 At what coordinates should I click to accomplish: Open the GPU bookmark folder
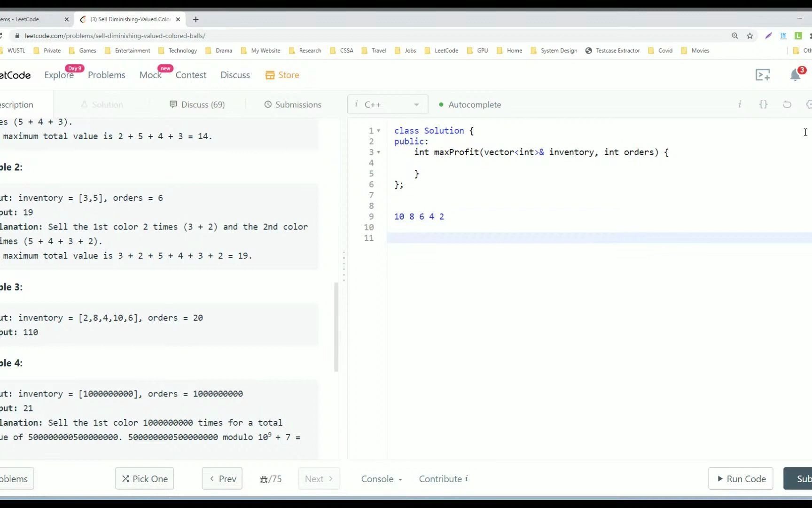tap(477, 50)
